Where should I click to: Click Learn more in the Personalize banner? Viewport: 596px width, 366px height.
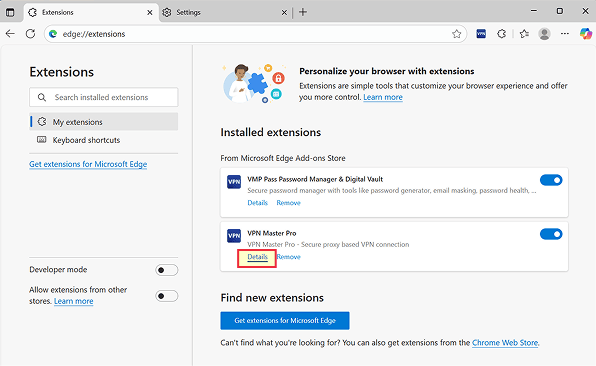point(383,97)
